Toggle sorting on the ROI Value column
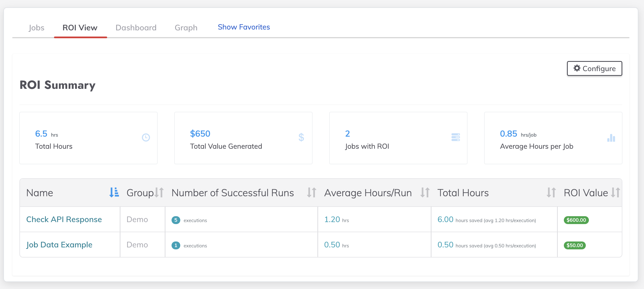Viewport: 644px width, 289px height. (x=616, y=193)
